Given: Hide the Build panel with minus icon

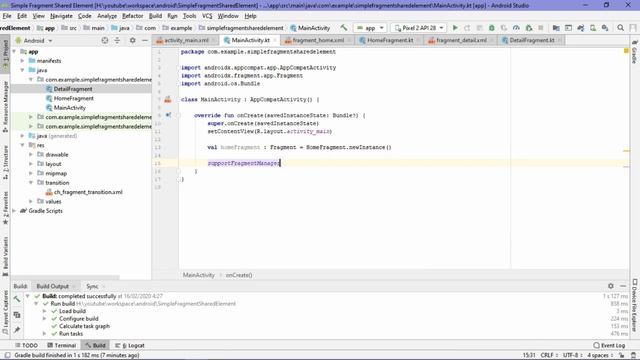Looking at the screenshot, I should tap(623, 286).
